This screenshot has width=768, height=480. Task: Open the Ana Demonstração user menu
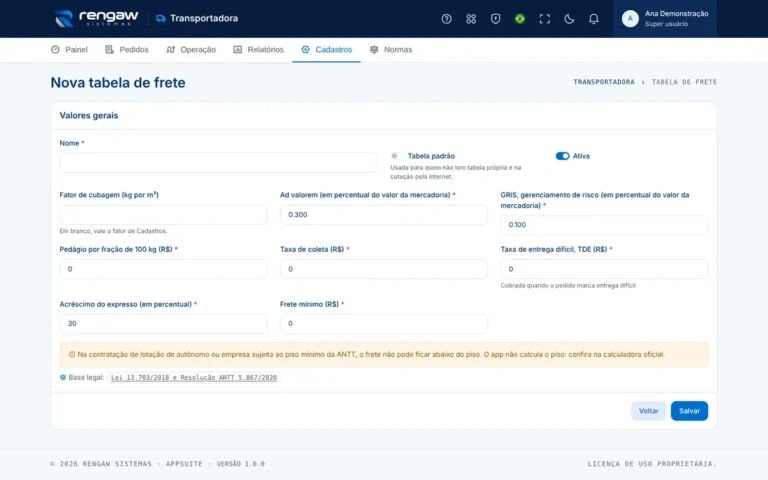click(665, 19)
